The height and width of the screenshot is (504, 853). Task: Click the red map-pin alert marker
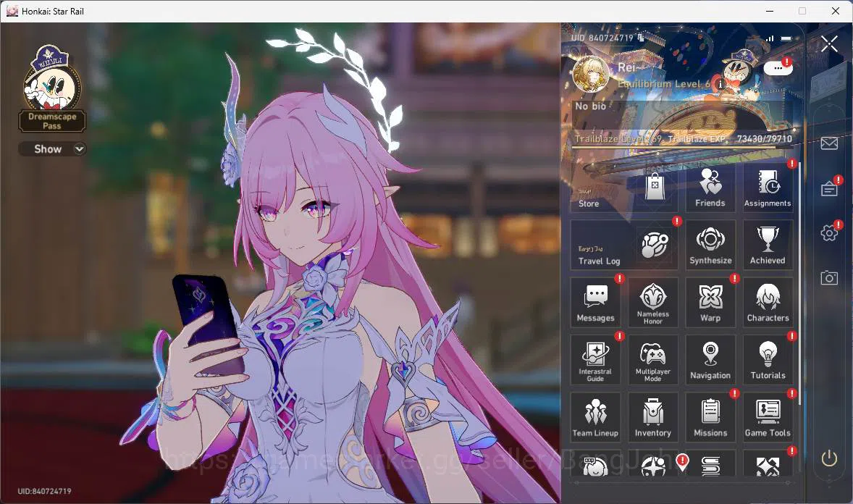pos(681,462)
